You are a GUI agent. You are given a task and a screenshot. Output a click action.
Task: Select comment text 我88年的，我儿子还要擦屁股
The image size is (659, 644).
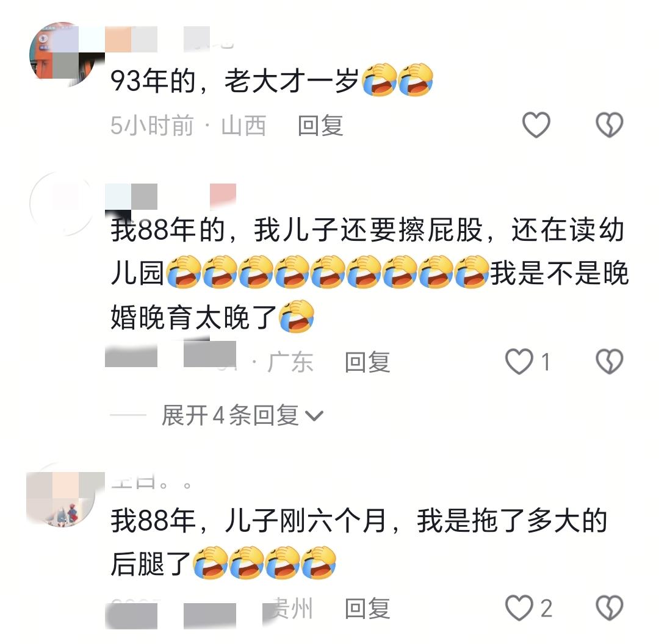pos(297,230)
